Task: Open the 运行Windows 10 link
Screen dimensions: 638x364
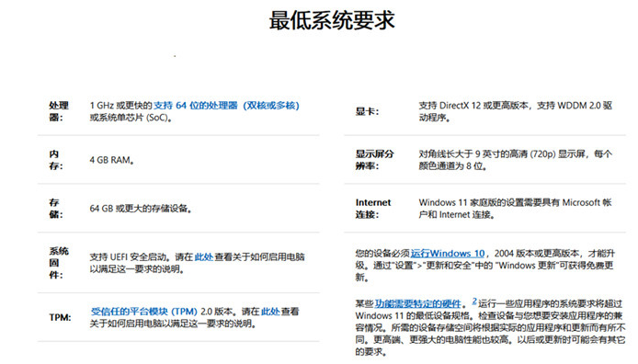Action: [x=447, y=254]
